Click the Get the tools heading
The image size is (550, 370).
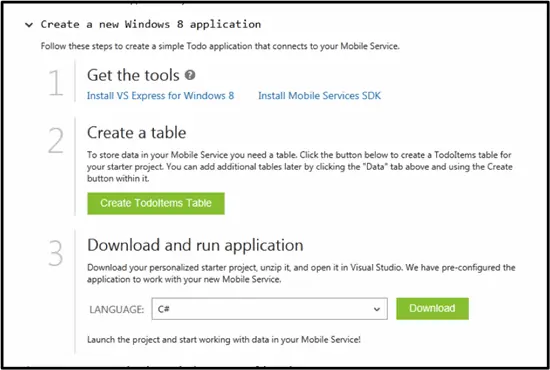pos(133,75)
